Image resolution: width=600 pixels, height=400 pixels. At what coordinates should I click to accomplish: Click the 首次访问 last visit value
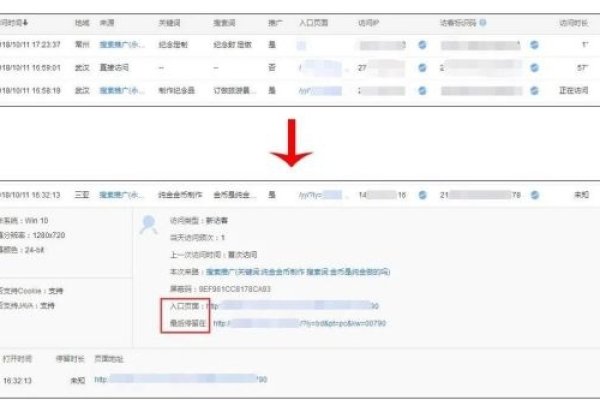(x=242, y=255)
